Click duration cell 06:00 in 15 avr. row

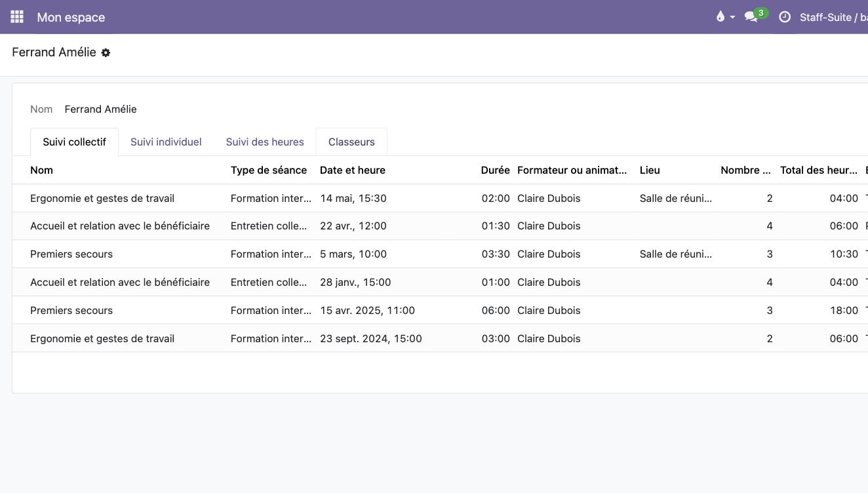click(496, 310)
